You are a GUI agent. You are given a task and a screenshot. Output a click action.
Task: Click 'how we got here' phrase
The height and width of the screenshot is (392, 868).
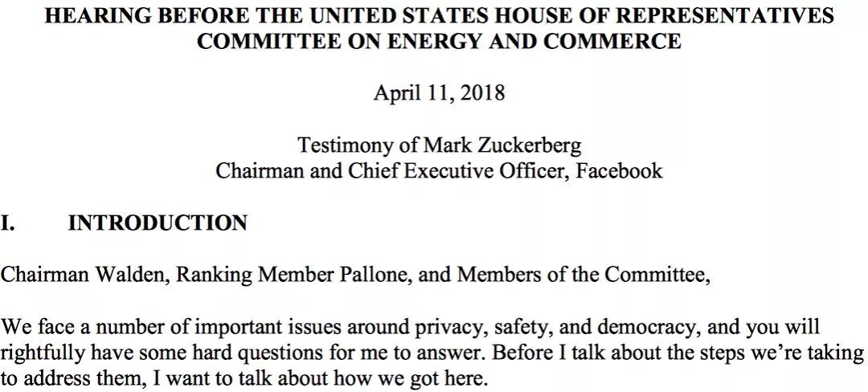420,378
